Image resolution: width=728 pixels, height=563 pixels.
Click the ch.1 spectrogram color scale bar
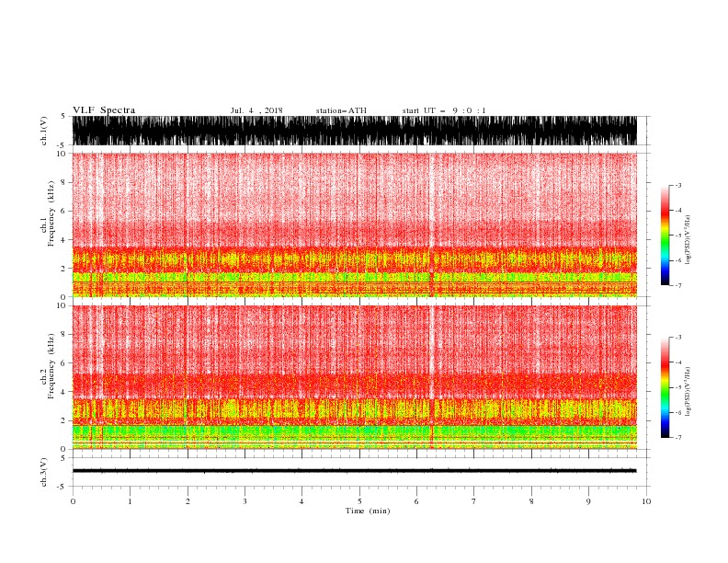tap(665, 236)
